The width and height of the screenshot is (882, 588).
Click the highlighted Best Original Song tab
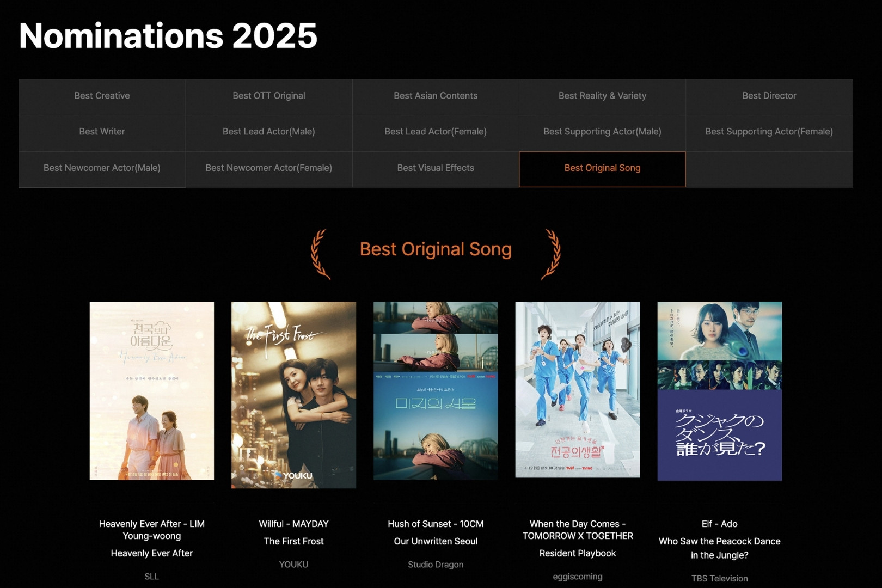click(x=602, y=168)
